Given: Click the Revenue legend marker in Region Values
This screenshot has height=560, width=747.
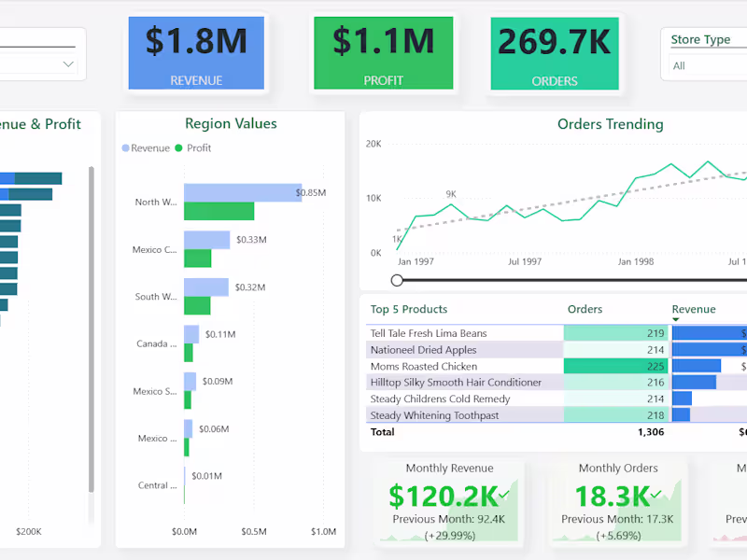Looking at the screenshot, I should coord(126,148).
